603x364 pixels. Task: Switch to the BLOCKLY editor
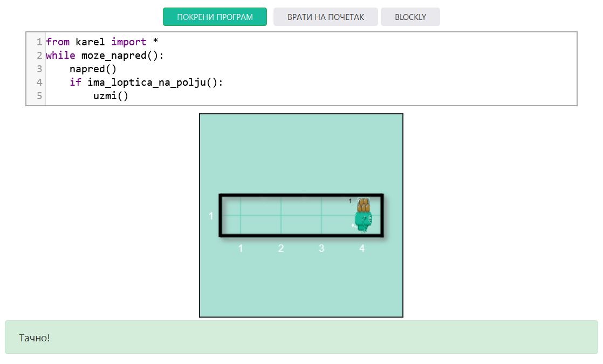[410, 17]
